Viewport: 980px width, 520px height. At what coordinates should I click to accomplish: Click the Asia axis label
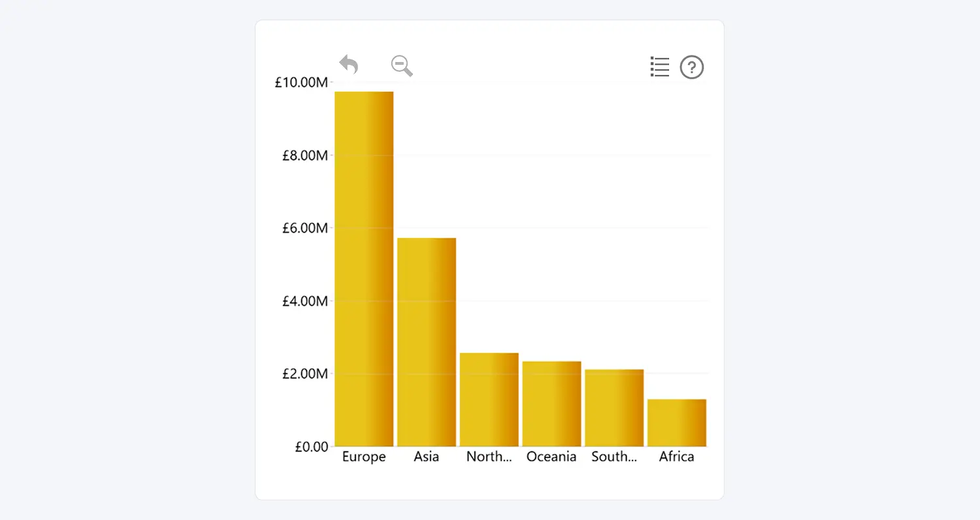click(x=427, y=457)
